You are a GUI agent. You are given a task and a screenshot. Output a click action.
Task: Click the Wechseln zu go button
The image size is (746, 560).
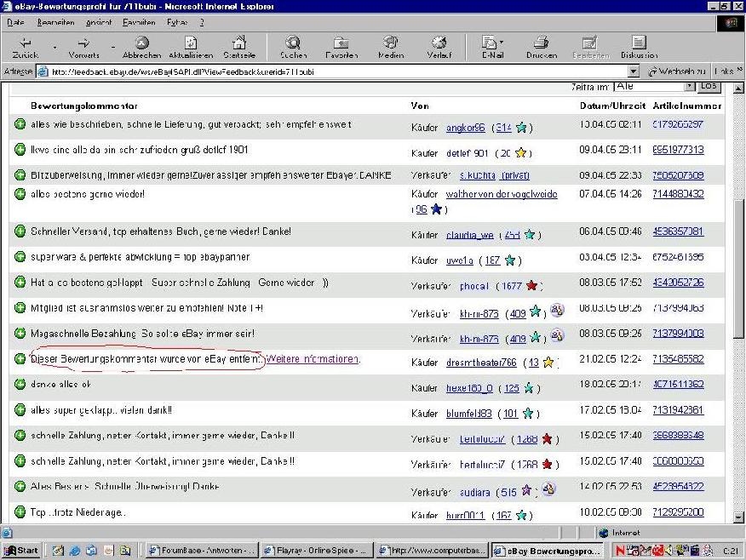tap(676, 71)
